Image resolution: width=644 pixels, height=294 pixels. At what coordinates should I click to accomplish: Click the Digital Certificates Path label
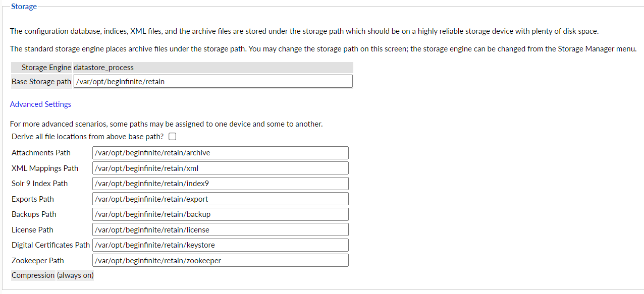tap(50, 245)
